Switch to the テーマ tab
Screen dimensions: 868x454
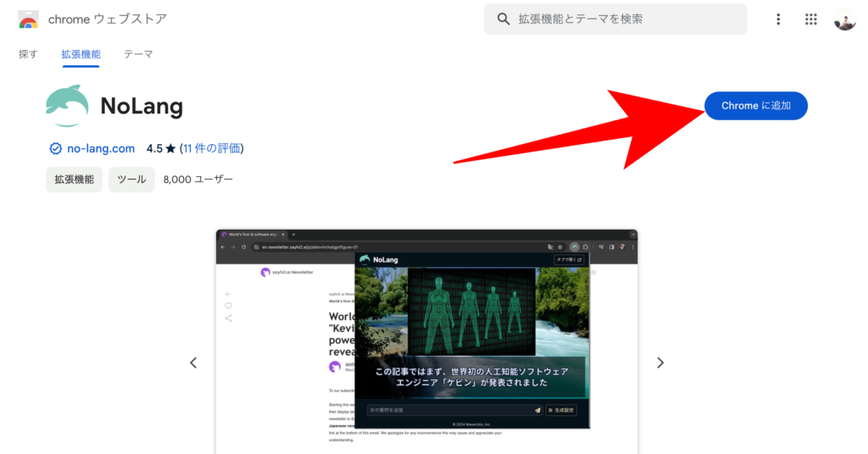pos(138,54)
